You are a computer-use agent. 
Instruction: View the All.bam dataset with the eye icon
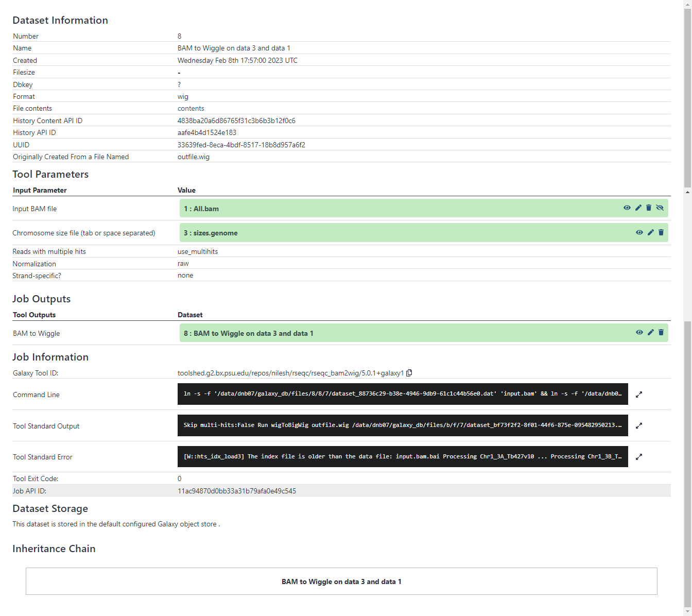point(627,208)
